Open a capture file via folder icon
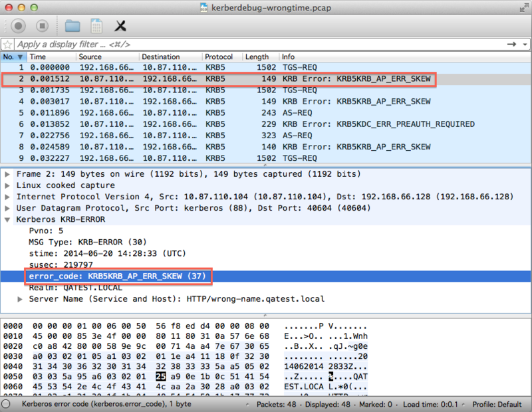The image size is (532, 412). pyautogui.click(x=72, y=26)
